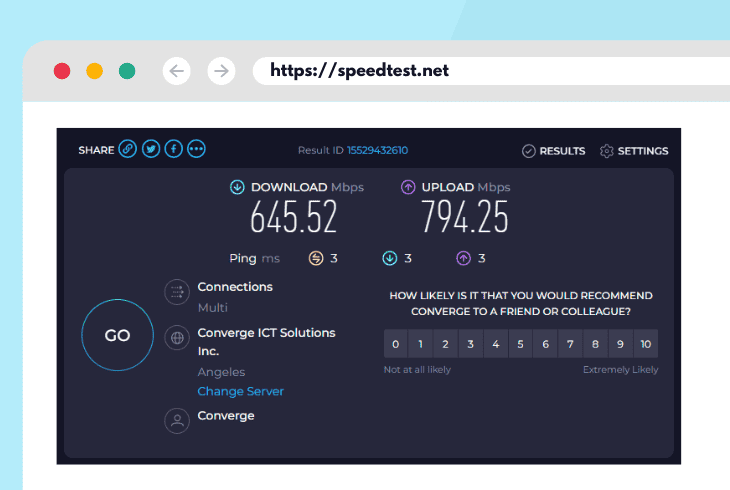Open more share options ellipsis icon
The image size is (730, 490).
[196, 149]
